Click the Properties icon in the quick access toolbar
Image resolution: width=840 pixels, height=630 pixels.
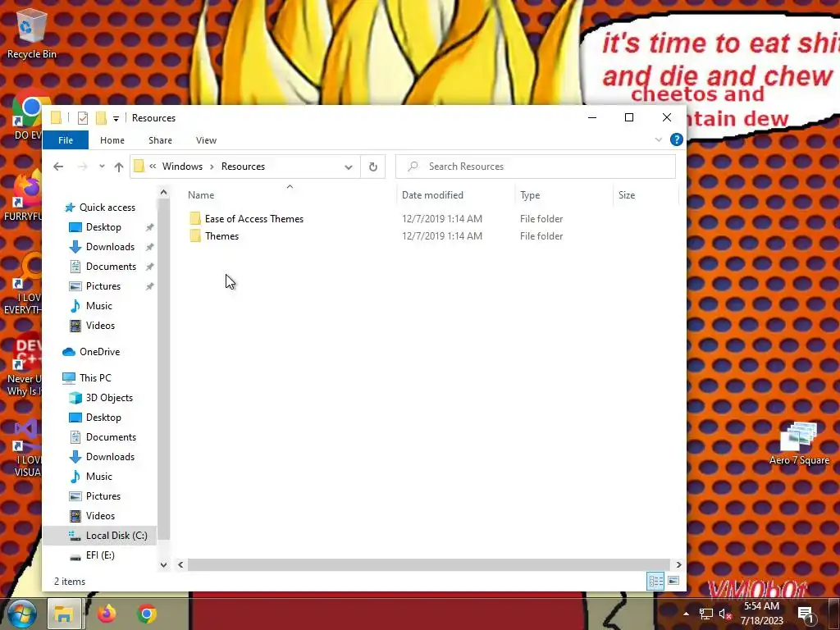click(83, 118)
